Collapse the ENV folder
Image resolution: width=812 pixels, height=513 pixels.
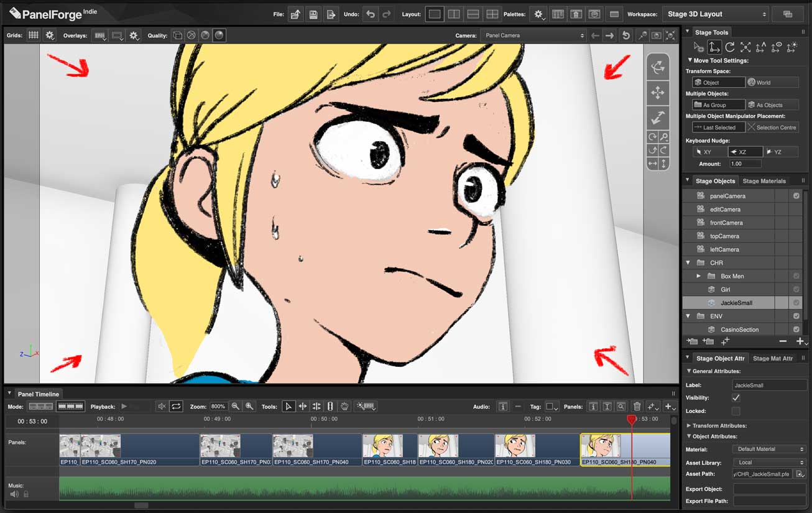688,316
